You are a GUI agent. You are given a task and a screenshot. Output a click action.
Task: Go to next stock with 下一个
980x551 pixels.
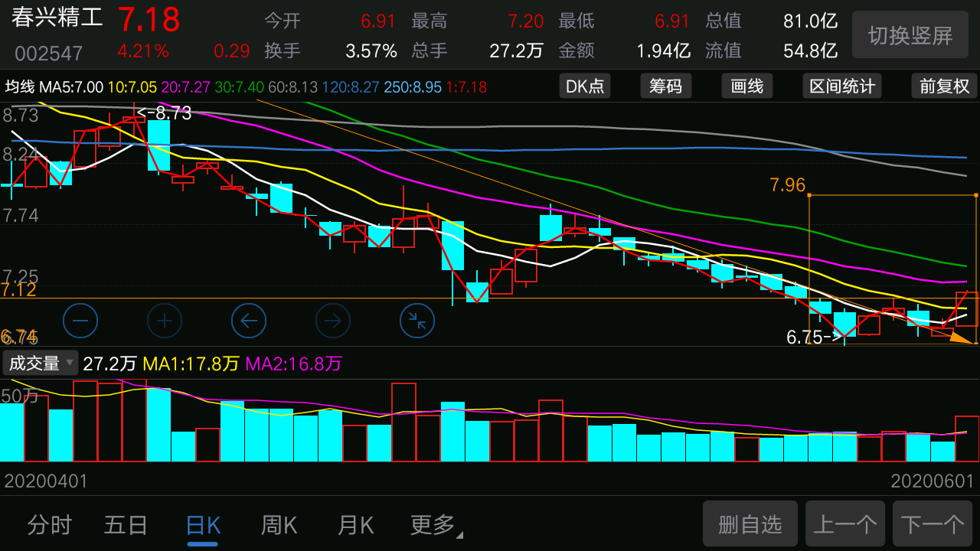(x=932, y=524)
